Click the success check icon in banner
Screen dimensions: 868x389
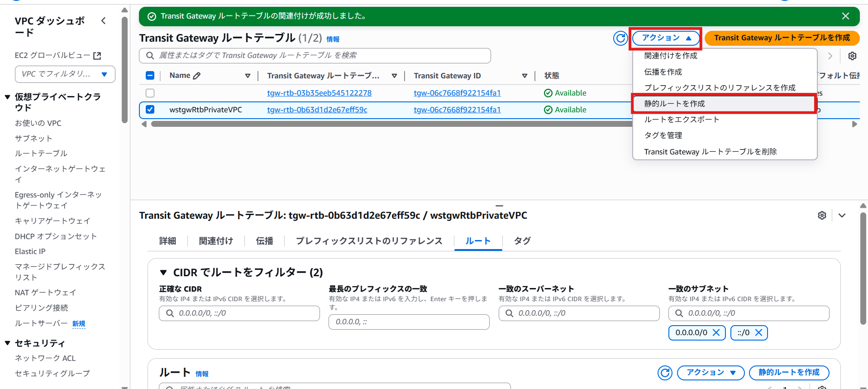pyautogui.click(x=152, y=16)
